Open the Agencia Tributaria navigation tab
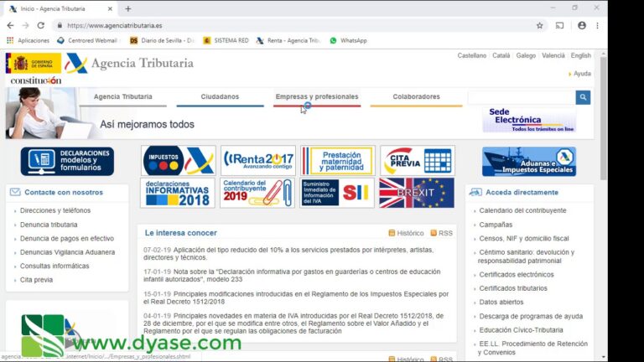644x362 pixels. (x=122, y=97)
